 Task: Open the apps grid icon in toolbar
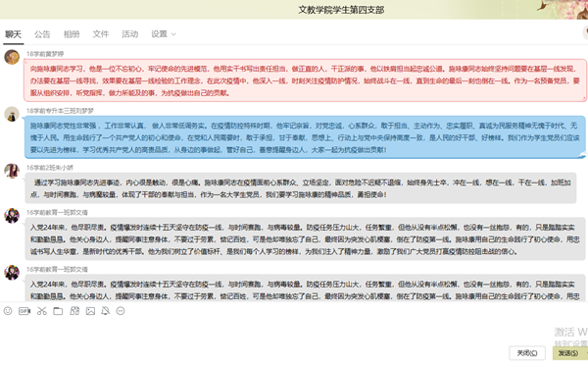pyautogui.click(x=74, y=311)
